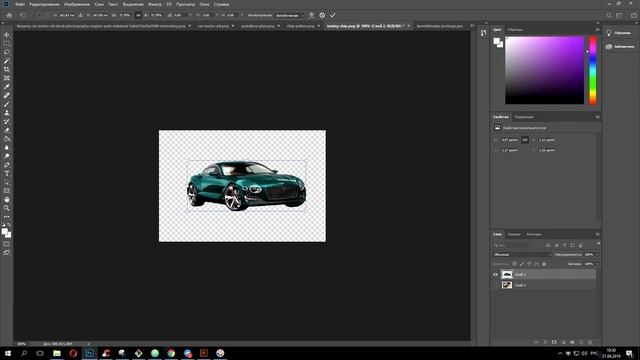The image size is (640, 360).
Task: Switch to warp mode icon in options bar
Action: [x=311, y=15]
